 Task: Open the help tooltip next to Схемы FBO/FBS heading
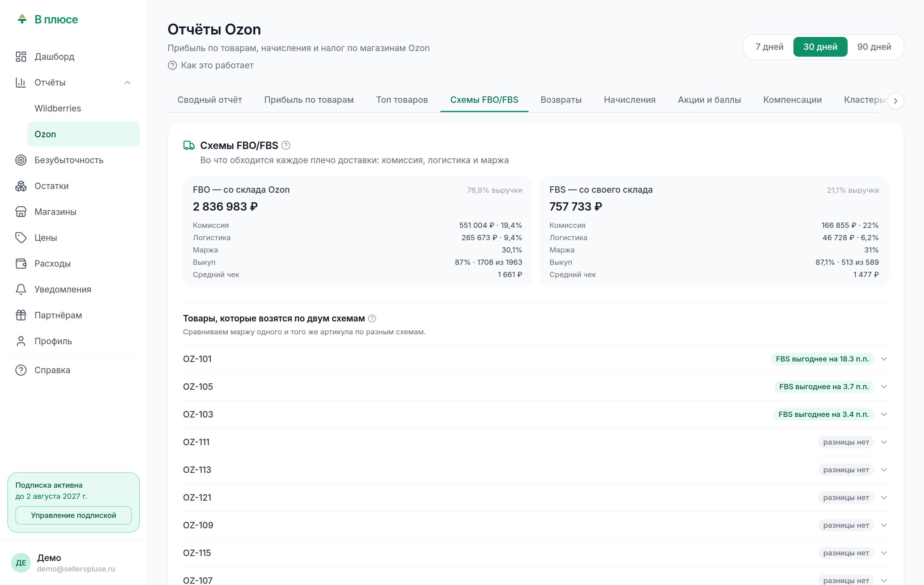[x=286, y=145]
